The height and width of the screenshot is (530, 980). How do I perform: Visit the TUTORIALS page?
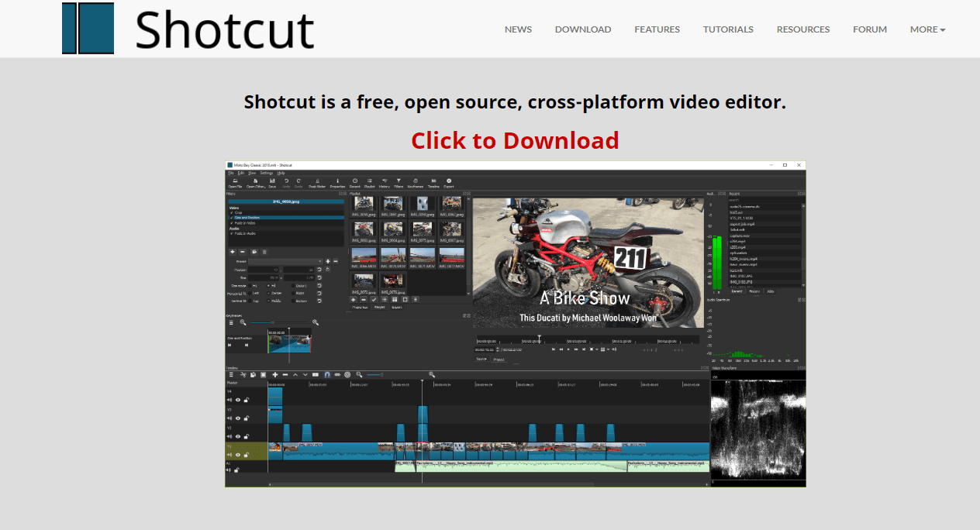[728, 29]
